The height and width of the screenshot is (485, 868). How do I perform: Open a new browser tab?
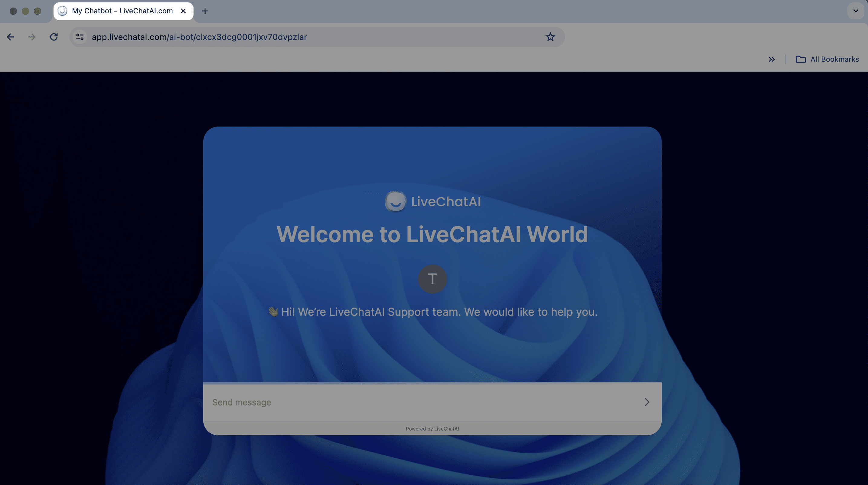tap(205, 11)
